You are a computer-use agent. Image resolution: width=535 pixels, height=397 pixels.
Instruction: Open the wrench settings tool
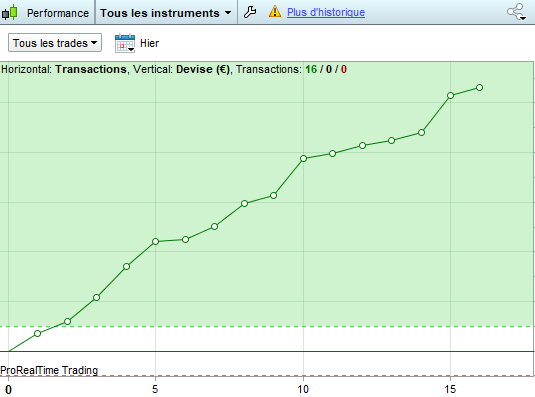(250, 12)
